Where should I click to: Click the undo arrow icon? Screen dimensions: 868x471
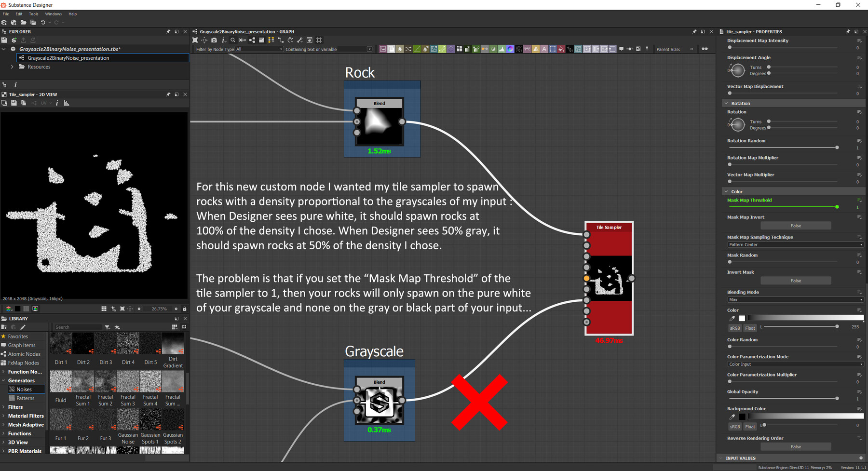pos(43,22)
